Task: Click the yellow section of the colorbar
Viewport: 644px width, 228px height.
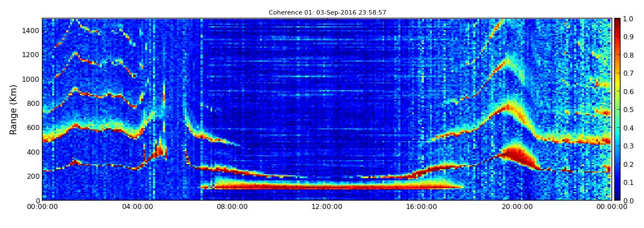Action: 617,84
